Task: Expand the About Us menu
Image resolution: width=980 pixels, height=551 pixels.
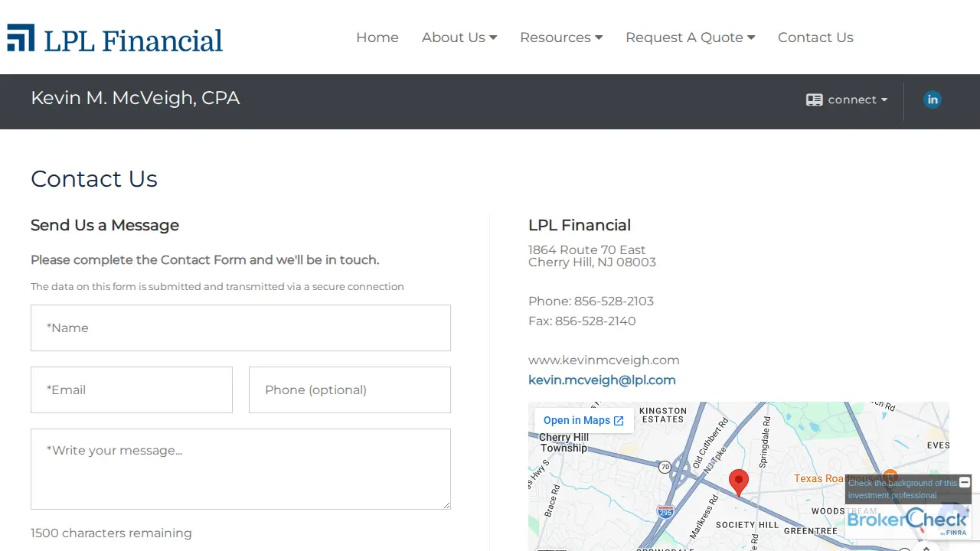Action: point(459,37)
